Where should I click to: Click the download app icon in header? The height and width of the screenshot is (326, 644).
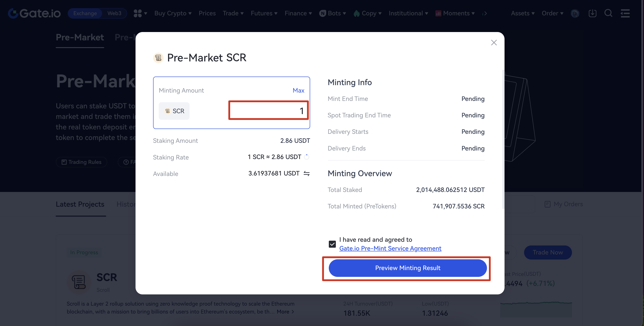(592, 13)
